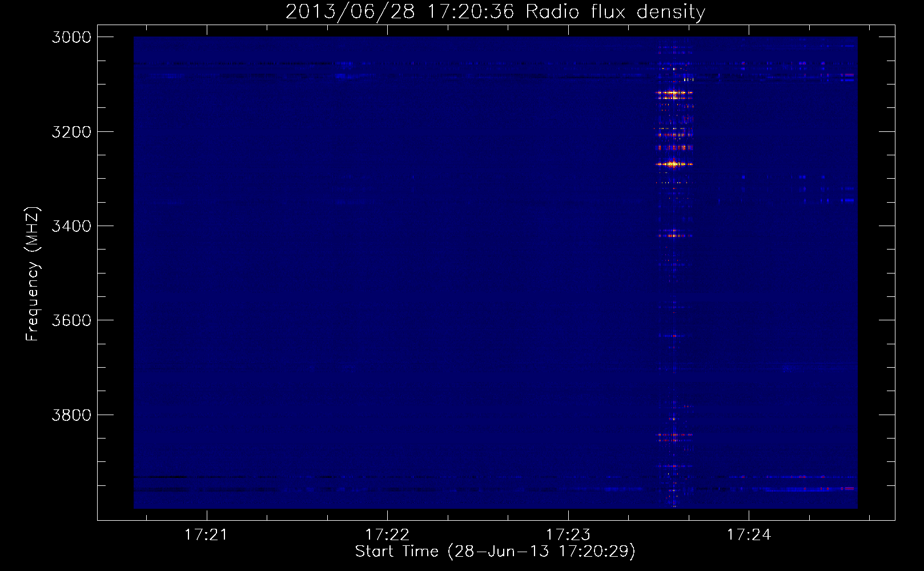Click the "Frequency (MHZ)" axis title

(33, 274)
